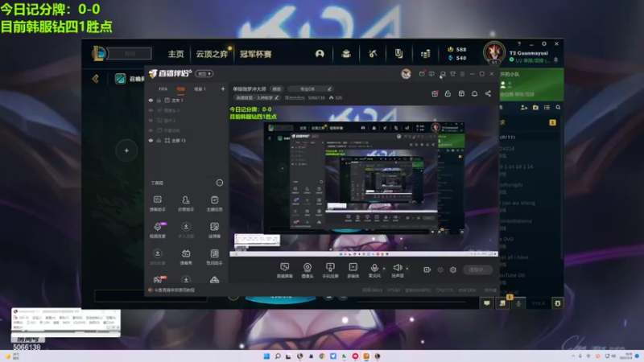
Task: Open 斗鱼直播伴侣使用教程 link
Action: (174, 290)
